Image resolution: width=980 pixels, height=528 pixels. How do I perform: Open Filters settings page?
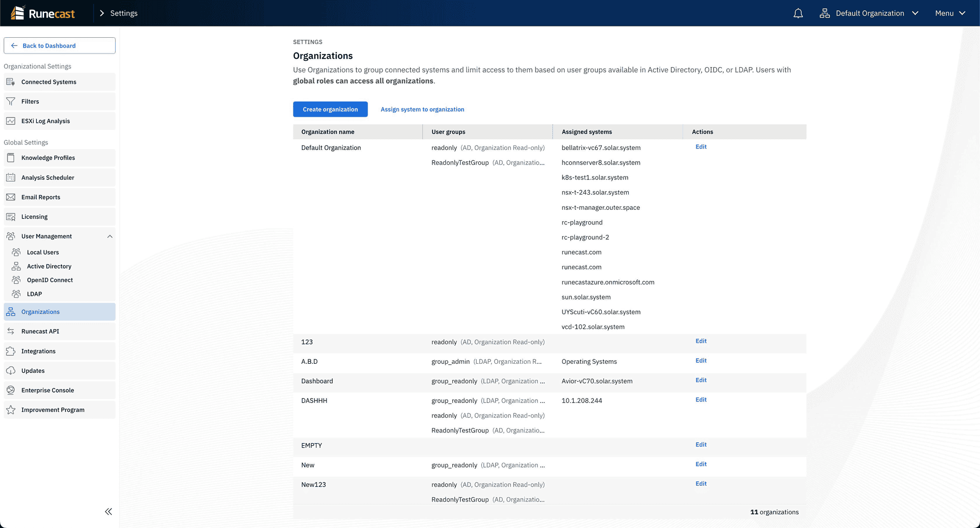pos(60,101)
